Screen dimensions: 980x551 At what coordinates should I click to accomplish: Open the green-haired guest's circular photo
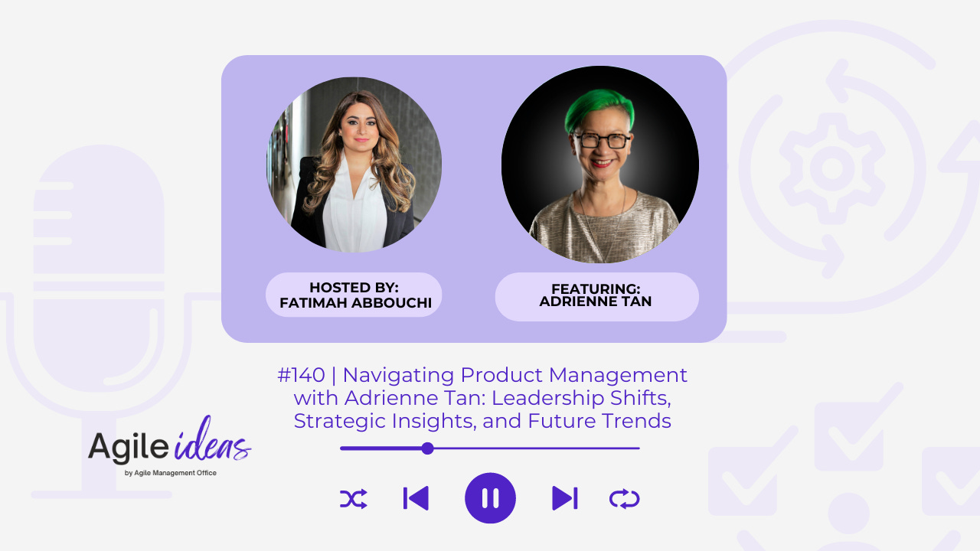pyautogui.click(x=600, y=165)
